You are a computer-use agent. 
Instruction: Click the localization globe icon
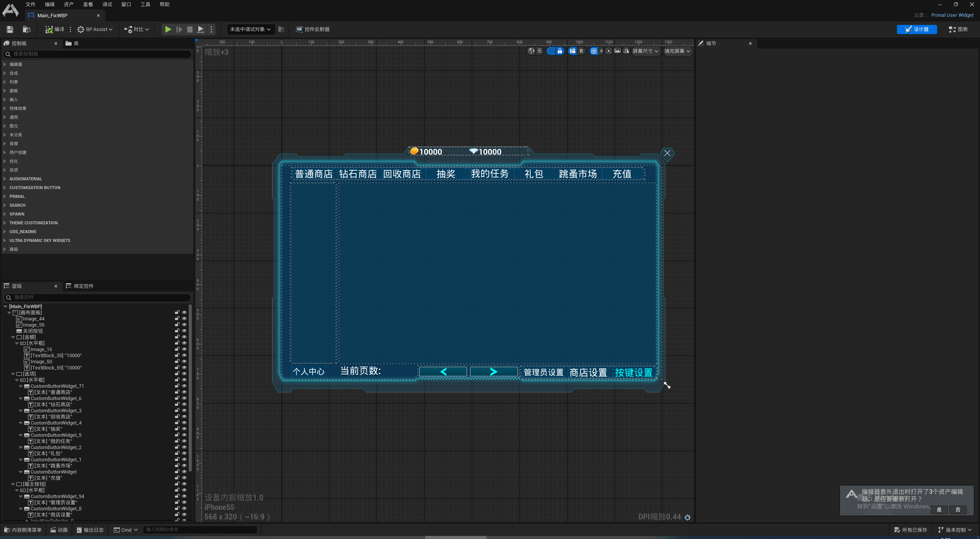531,51
